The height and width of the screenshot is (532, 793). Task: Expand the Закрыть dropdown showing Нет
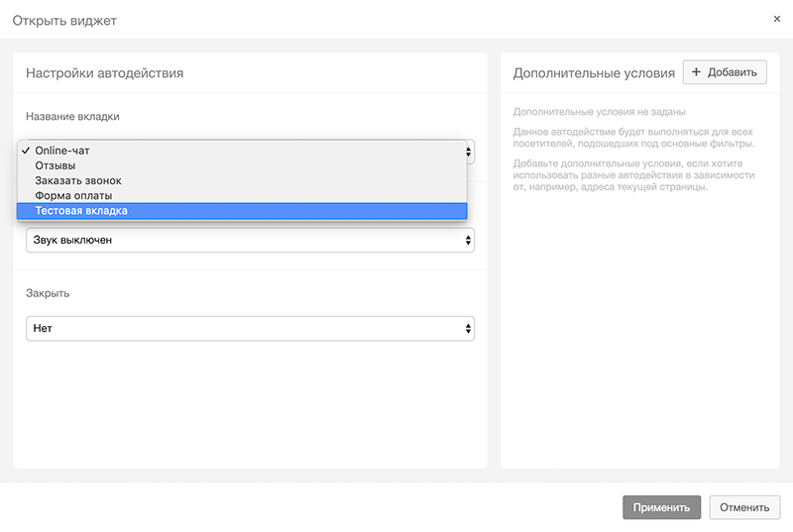click(250, 328)
